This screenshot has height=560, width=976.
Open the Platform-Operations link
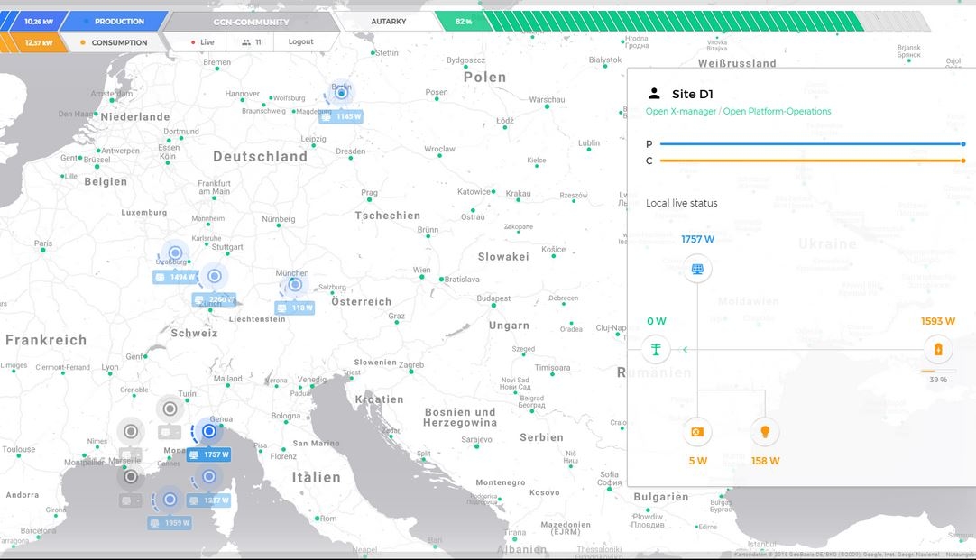(777, 112)
